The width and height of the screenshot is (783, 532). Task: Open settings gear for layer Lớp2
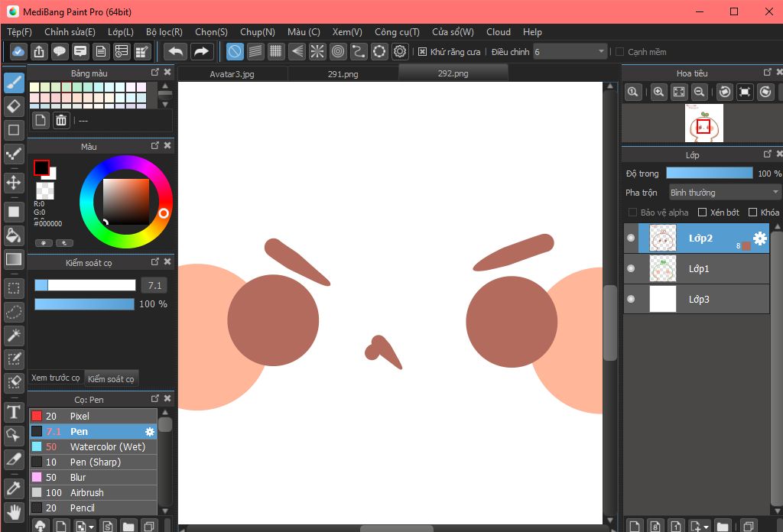click(760, 238)
